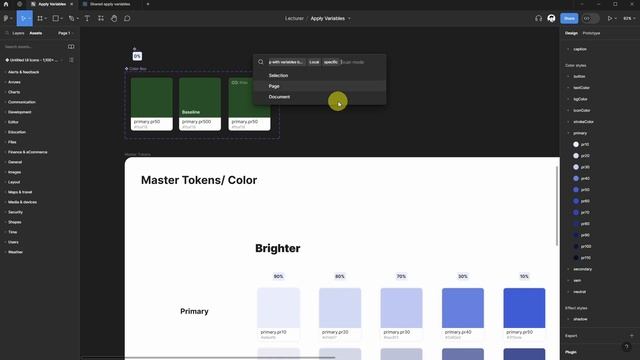Open the Figma main menu icon
Image resolution: width=640 pixels, height=360 pixels.
(6, 18)
